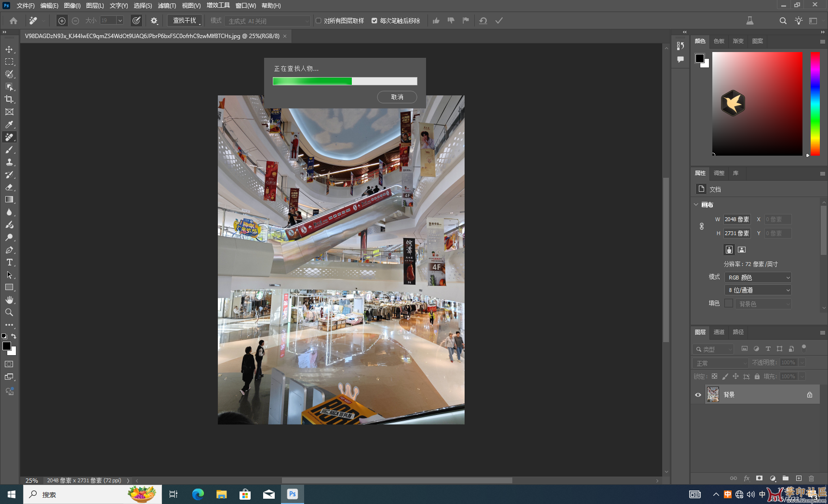Select the Frame tool
Image resolution: width=828 pixels, height=504 pixels.
point(9,112)
